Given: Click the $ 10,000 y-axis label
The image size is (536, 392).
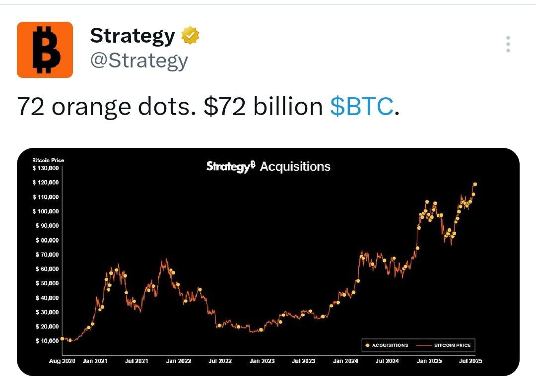Looking at the screenshot, I should pyautogui.click(x=47, y=341).
